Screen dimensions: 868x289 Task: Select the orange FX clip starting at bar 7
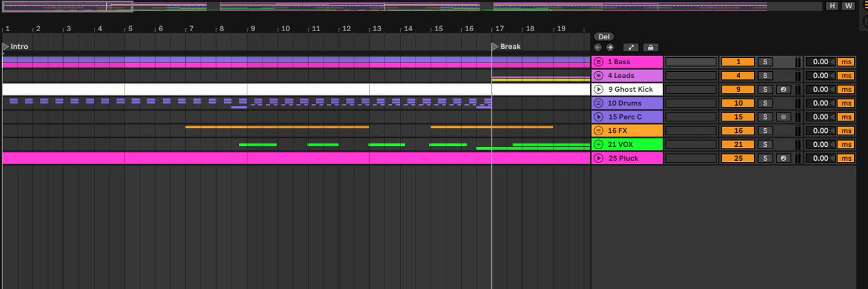pyautogui.click(x=277, y=127)
